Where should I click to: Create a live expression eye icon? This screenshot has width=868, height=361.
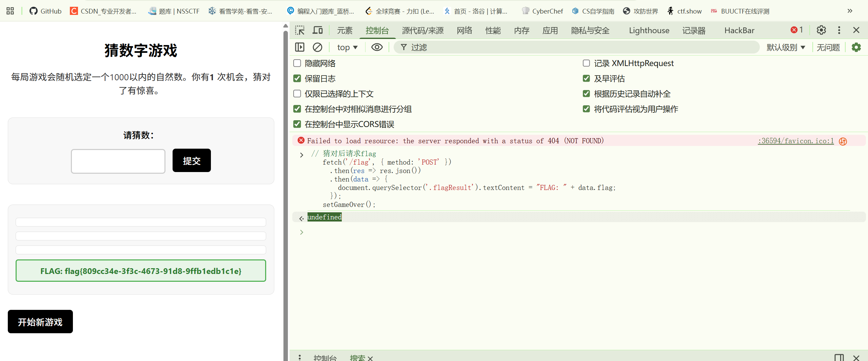(377, 47)
